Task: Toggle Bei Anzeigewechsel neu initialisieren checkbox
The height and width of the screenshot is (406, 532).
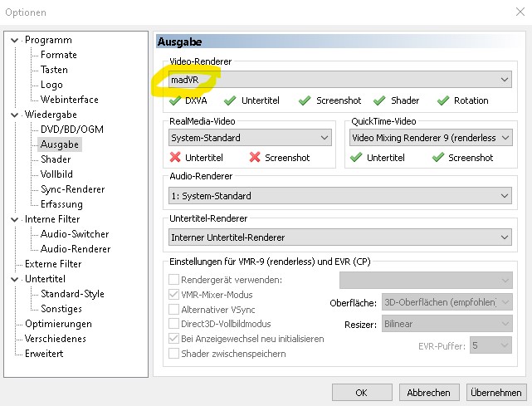Action: (173, 339)
